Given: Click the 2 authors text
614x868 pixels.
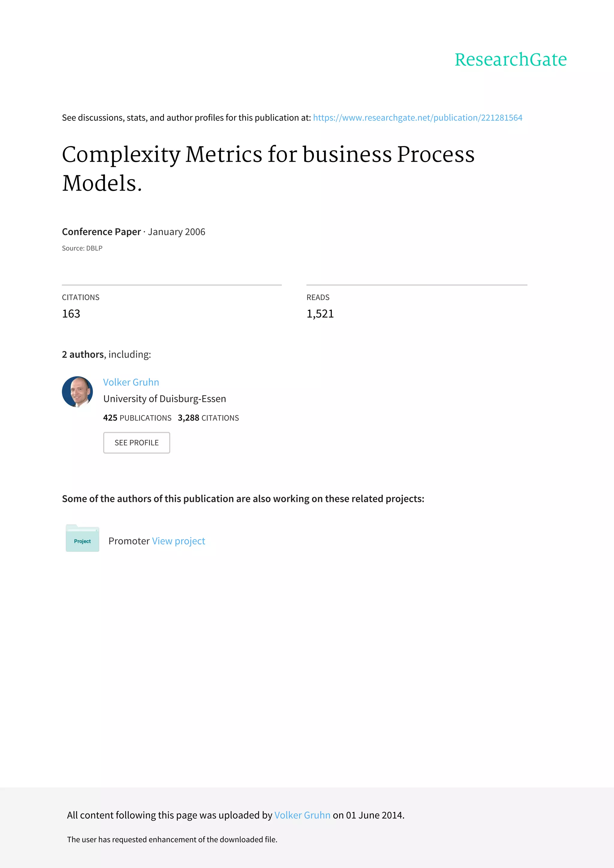Looking at the screenshot, I should pyautogui.click(x=83, y=354).
